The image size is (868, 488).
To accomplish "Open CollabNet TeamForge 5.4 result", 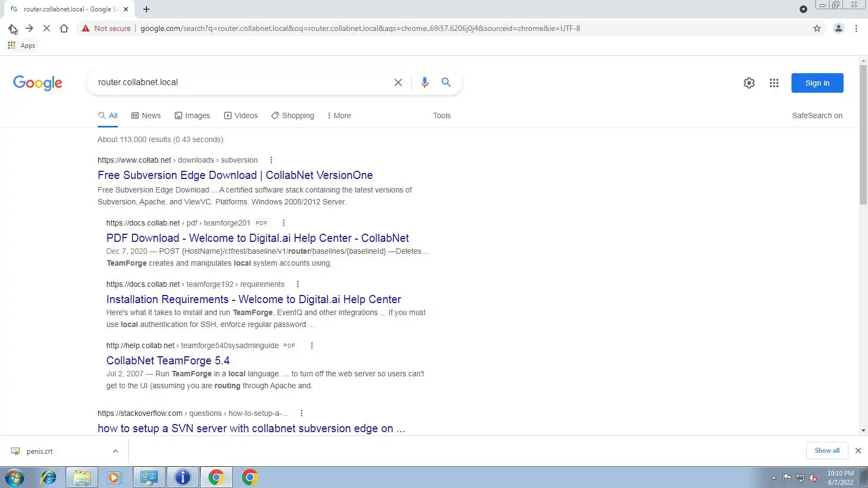I will point(168,361).
